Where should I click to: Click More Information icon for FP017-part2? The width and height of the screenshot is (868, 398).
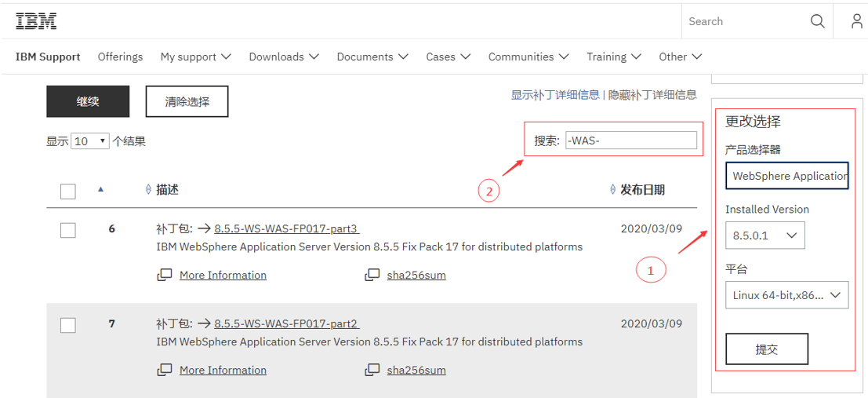point(165,370)
